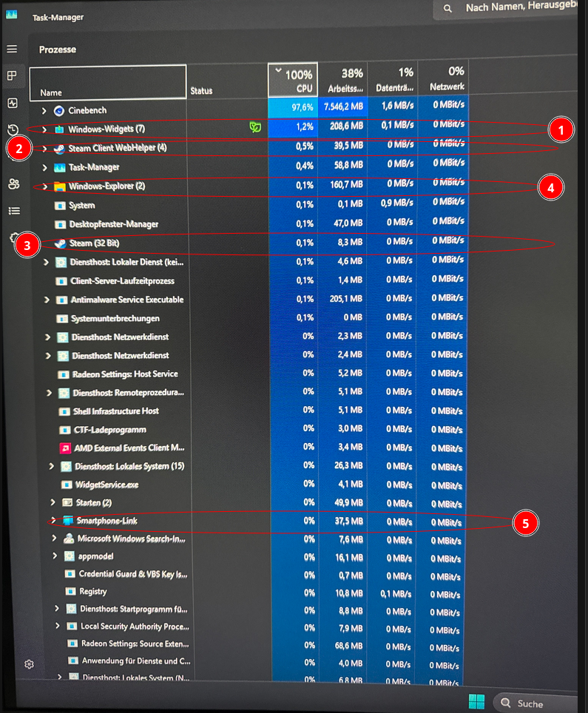Viewport: 588px width, 713px height.
Task: Select the Desktopfenster-Manager row
Action: click(x=249, y=224)
